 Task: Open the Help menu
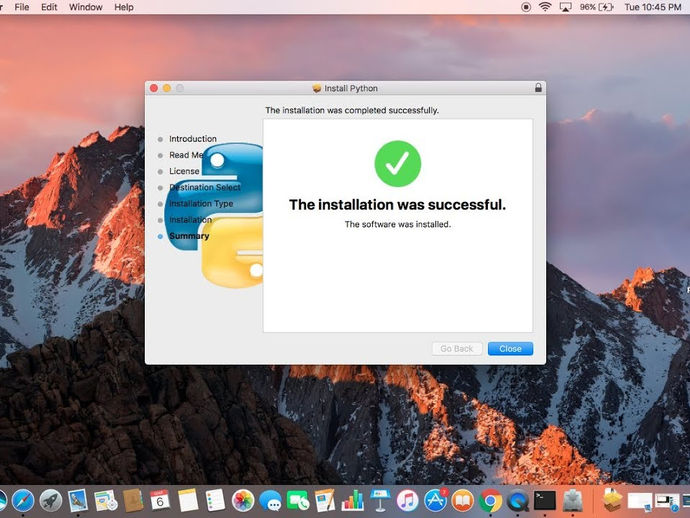click(124, 7)
